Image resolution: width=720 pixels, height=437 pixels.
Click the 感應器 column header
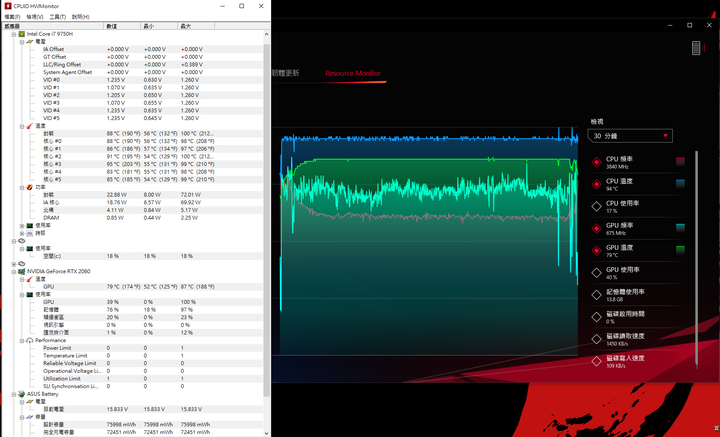[52, 26]
